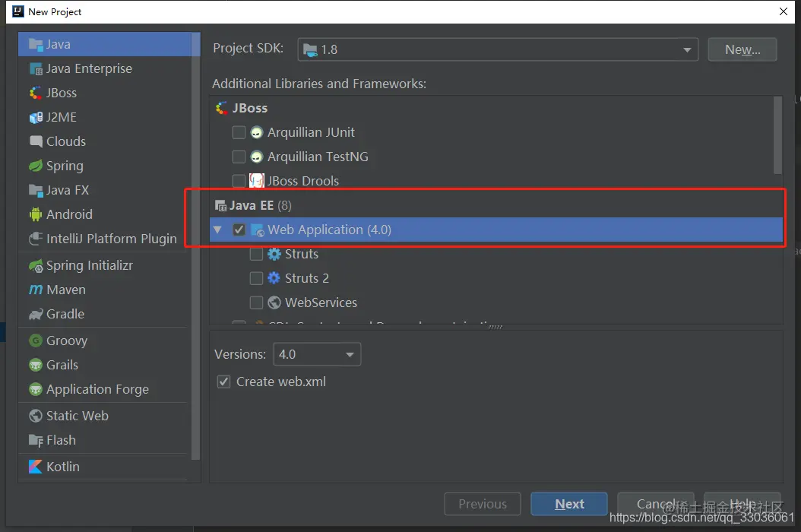Image resolution: width=801 pixels, height=532 pixels.
Task: Click the Arquillian JUnit framework icon
Action: click(x=256, y=133)
